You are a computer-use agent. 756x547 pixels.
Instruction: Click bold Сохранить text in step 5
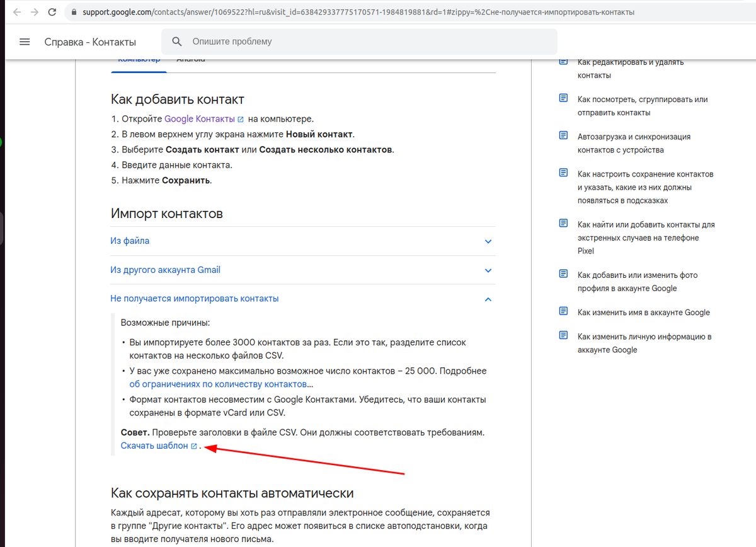tap(186, 180)
